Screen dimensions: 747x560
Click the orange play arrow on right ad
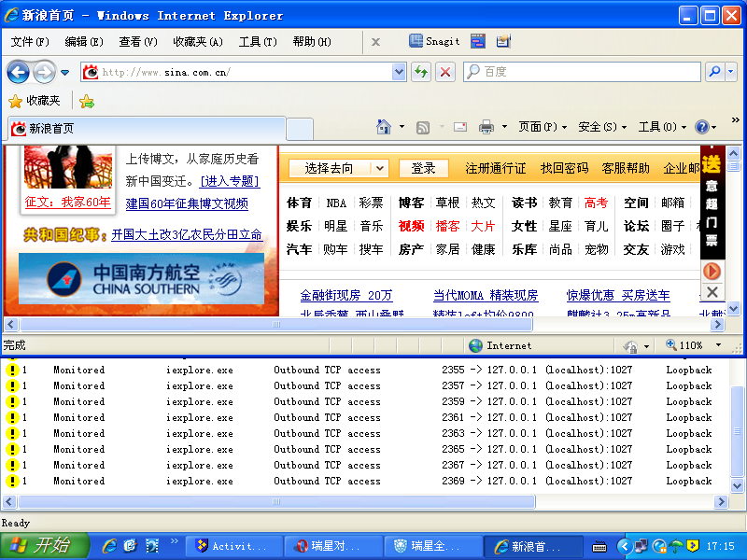coord(712,271)
